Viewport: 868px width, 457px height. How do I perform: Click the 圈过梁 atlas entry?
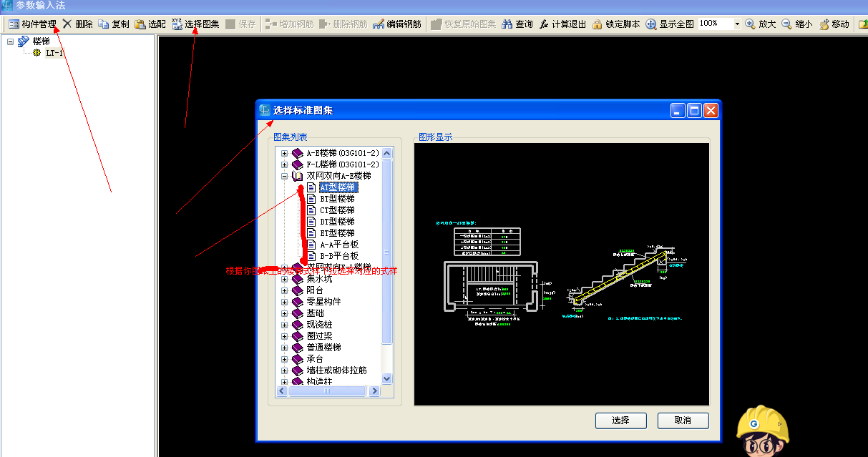point(319,336)
